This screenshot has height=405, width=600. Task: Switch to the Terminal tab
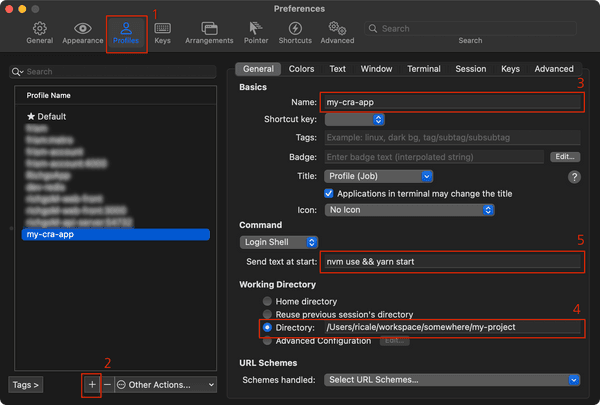424,69
